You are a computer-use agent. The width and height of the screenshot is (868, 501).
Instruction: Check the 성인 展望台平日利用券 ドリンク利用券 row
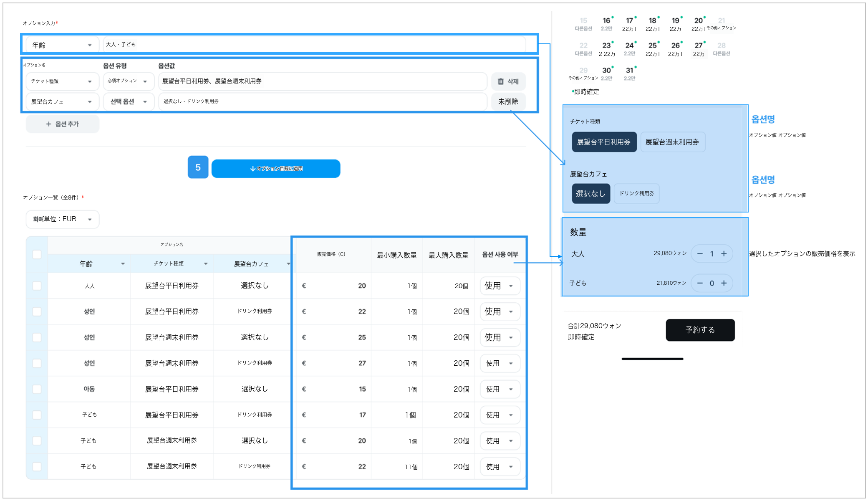37,311
